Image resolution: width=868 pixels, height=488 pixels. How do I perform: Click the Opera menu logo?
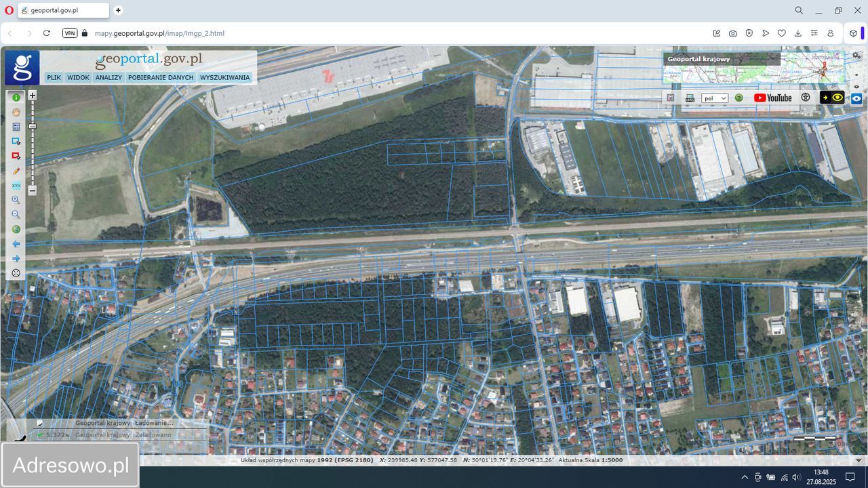click(x=9, y=11)
